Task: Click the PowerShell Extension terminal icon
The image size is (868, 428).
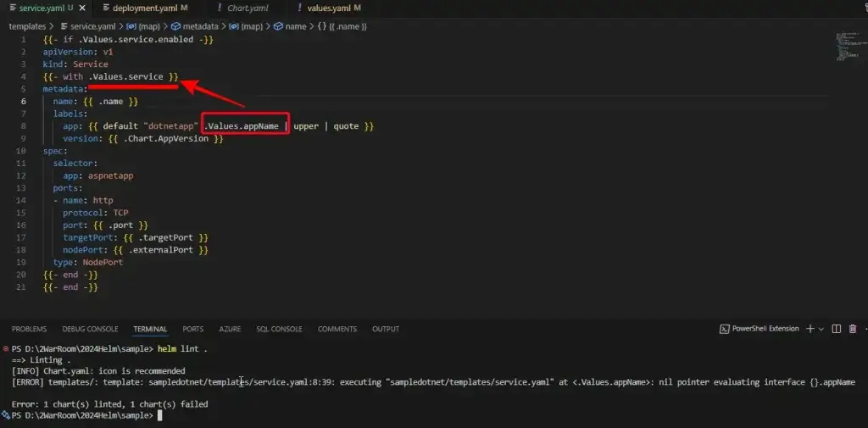Action: click(x=724, y=329)
